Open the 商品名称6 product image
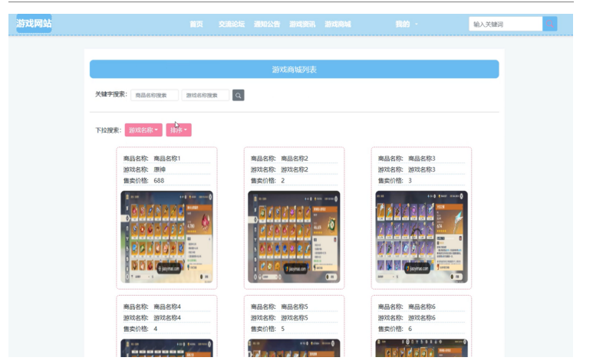Image resolution: width=593 pixels, height=364 pixels. (421, 348)
